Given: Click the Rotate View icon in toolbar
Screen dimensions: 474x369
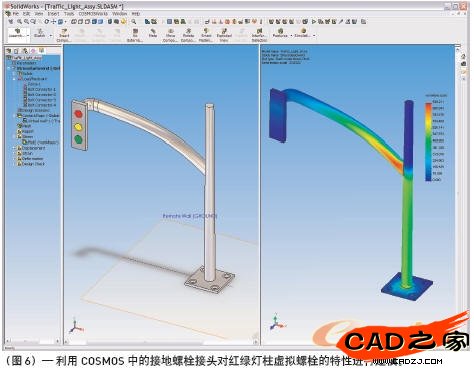Looking at the screenshot, I should (47, 22).
